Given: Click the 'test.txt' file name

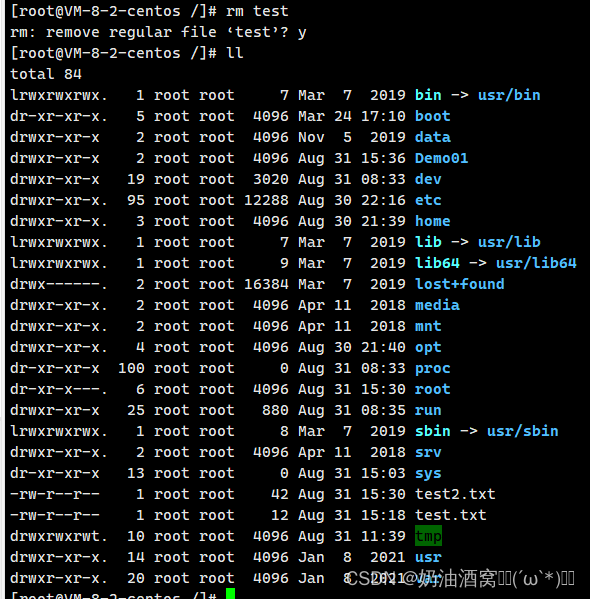Looking at the screenshot, I should pos(451,515).
